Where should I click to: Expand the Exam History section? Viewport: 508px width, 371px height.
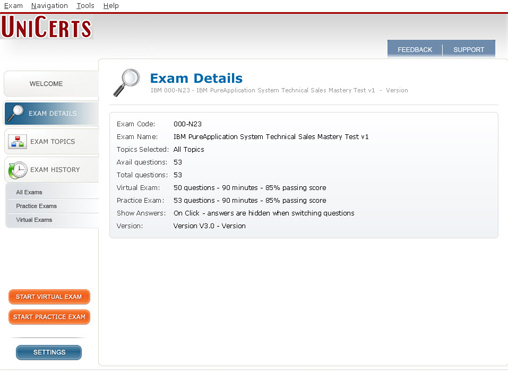[x=51, y=170]
